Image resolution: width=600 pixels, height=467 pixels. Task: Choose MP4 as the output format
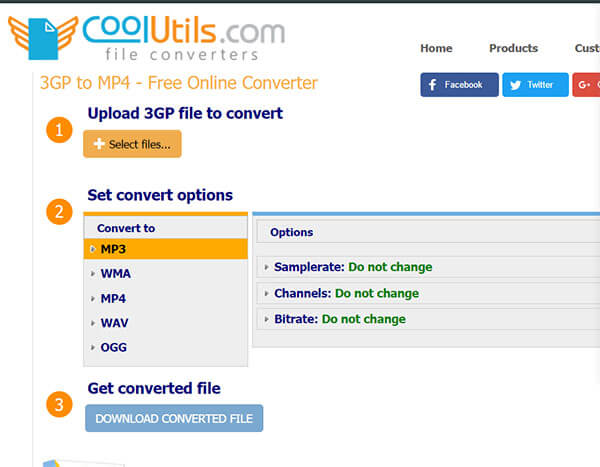113,299
